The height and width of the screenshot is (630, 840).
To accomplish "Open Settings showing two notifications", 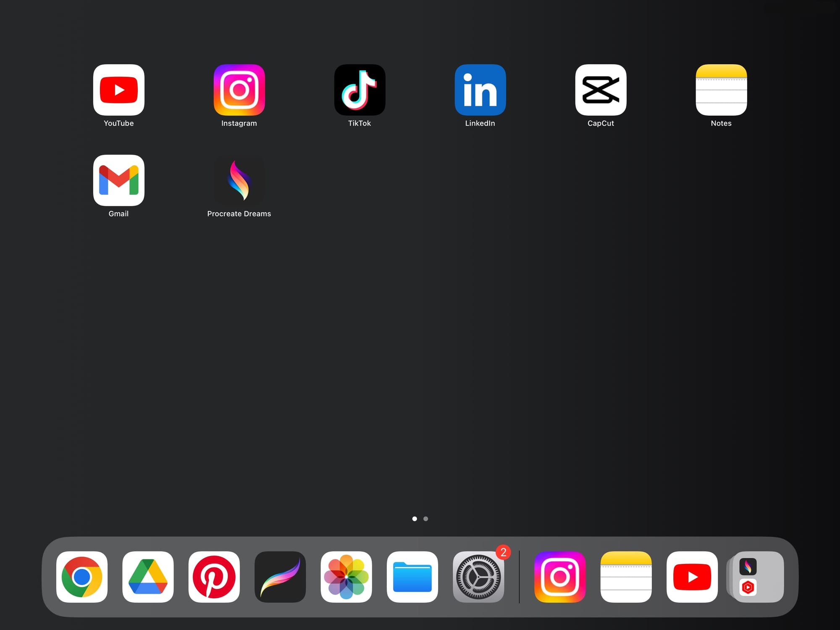I will tap(479, 577).
